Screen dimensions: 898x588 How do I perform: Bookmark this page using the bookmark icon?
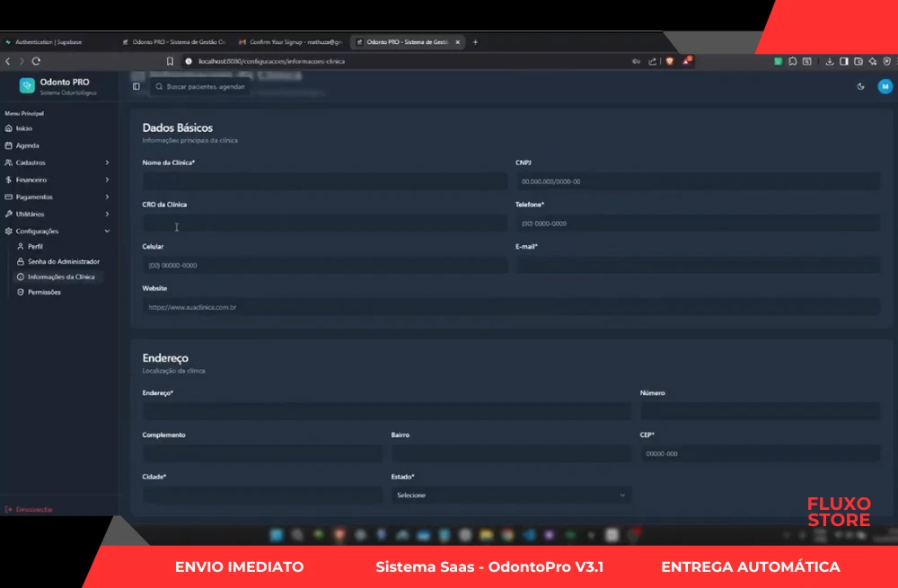[170, 61]
